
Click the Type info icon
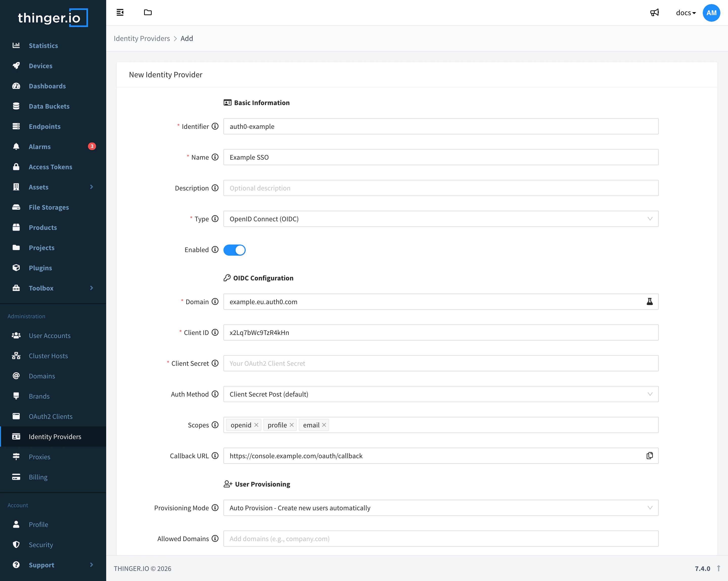215,219
